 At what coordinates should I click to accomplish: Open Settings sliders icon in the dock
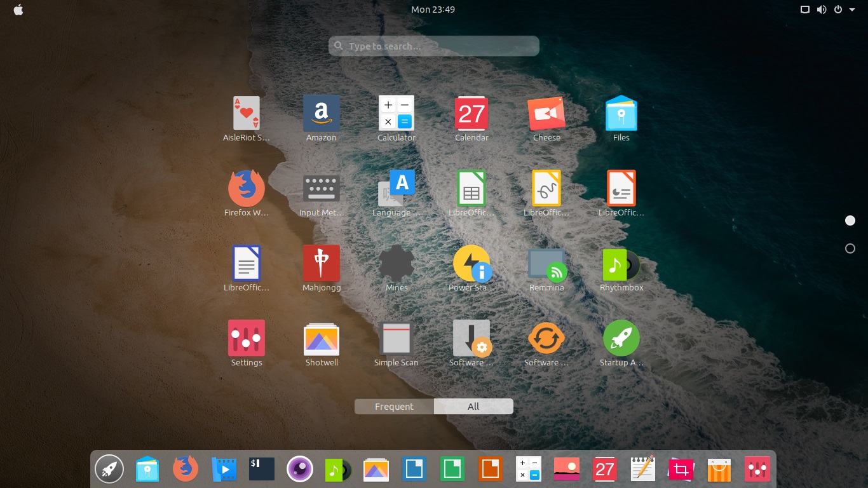point(757,470)
